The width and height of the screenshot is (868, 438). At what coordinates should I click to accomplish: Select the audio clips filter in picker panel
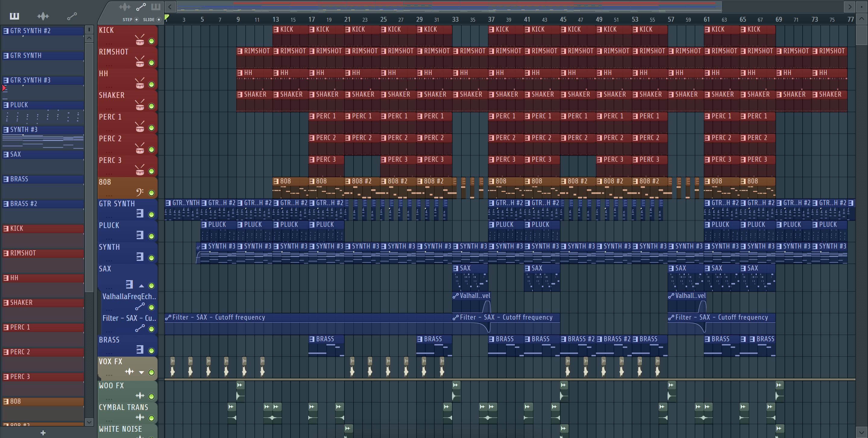(x=43, y=16)
